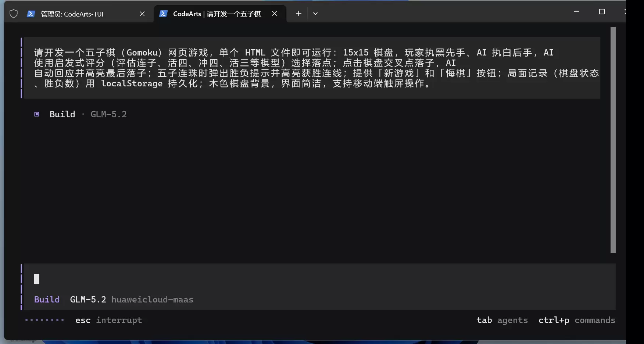Expand the new tab profile dropdown

click(315, 14)
